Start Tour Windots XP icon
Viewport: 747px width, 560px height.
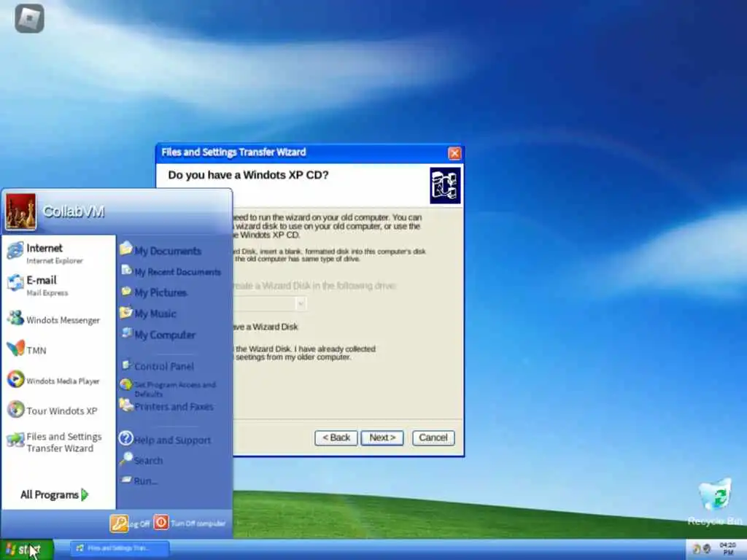pos(15,410)
